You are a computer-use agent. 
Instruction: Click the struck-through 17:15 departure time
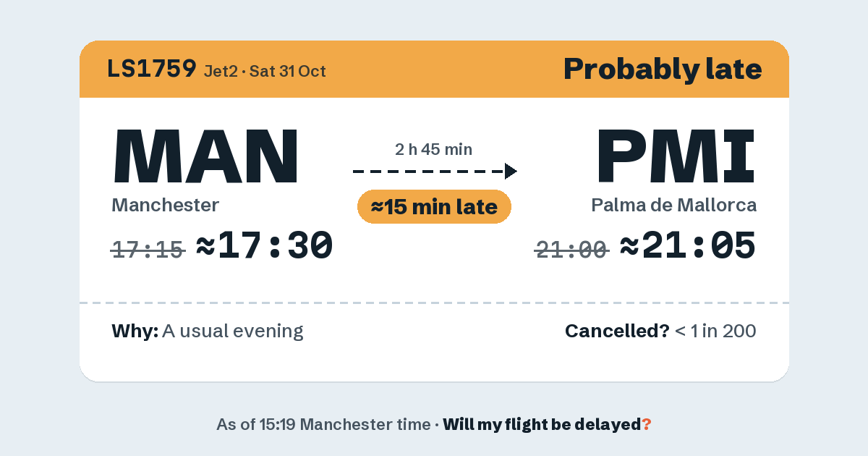148,250
